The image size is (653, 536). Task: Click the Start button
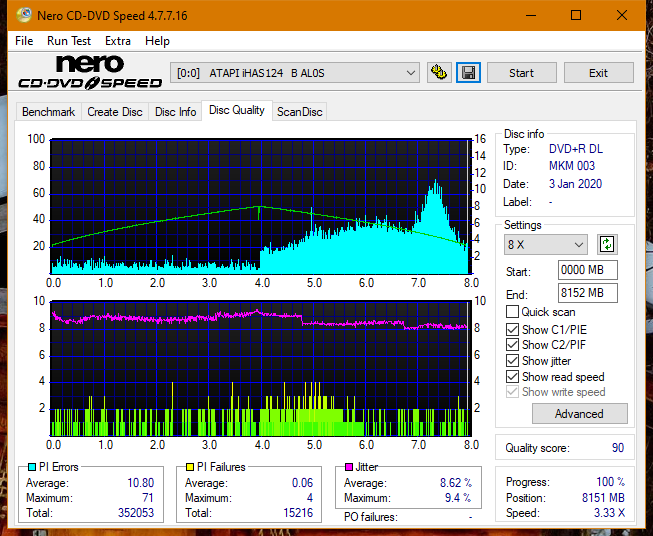coord(521,73)
